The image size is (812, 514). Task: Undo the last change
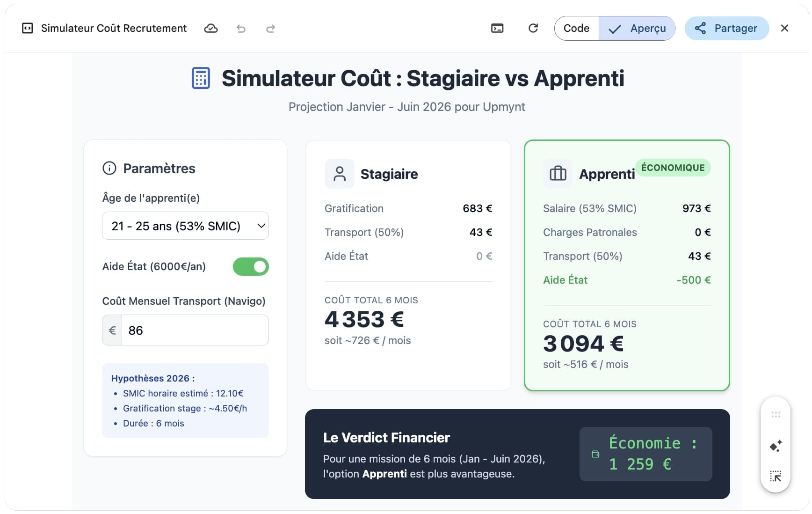point(241,29)
